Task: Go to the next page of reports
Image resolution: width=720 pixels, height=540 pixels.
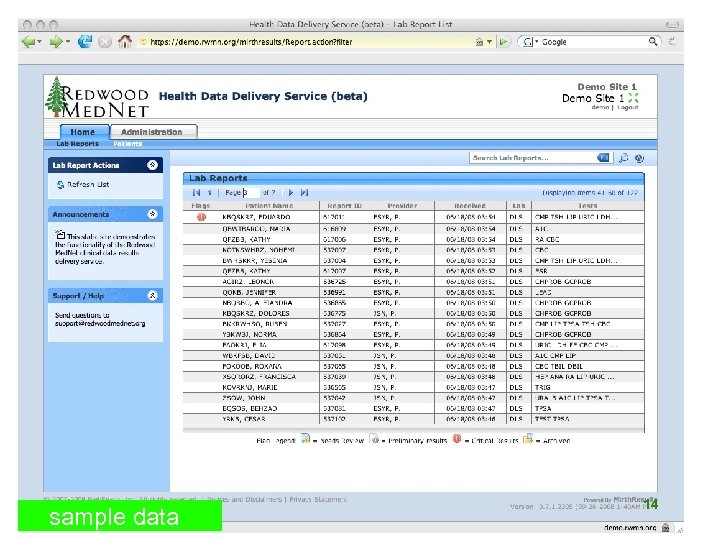Action: point(291,192)
